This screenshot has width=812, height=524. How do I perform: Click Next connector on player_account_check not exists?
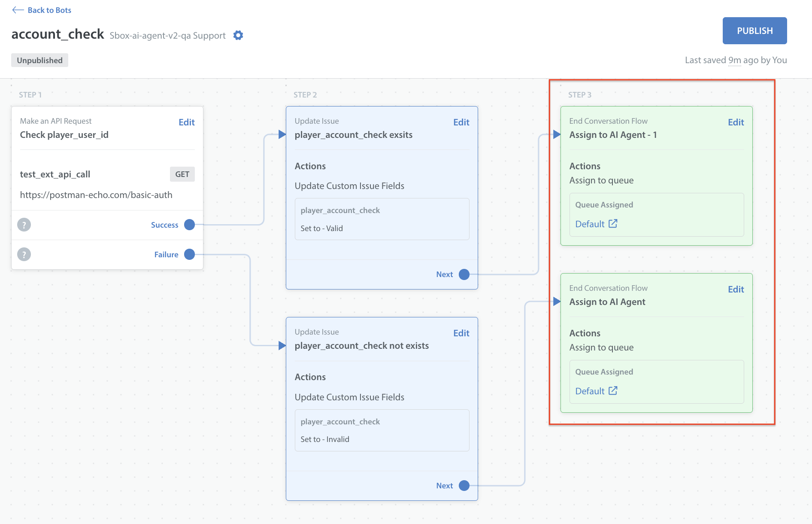(x=464, y=485)
